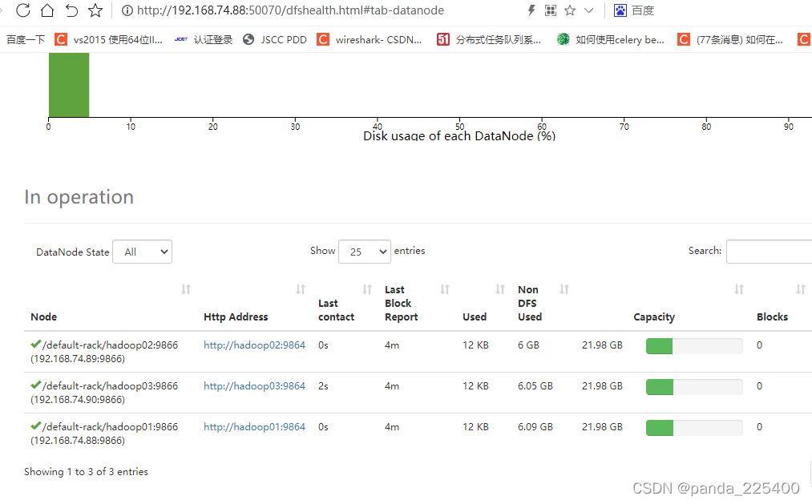
Task: Open the http://hadoop03:9864 link
Action: [x=254, y=386]
